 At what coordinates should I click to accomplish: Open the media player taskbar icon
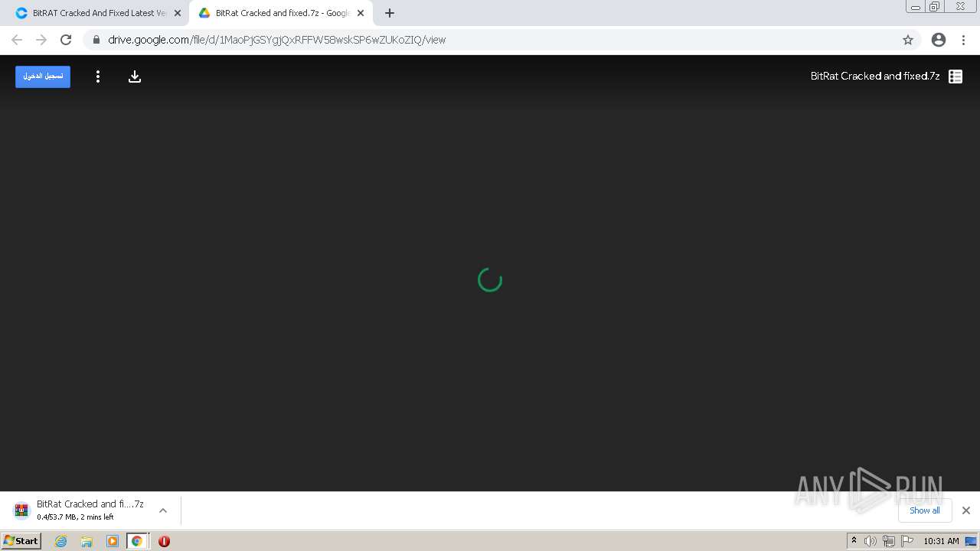click(113, 541)
